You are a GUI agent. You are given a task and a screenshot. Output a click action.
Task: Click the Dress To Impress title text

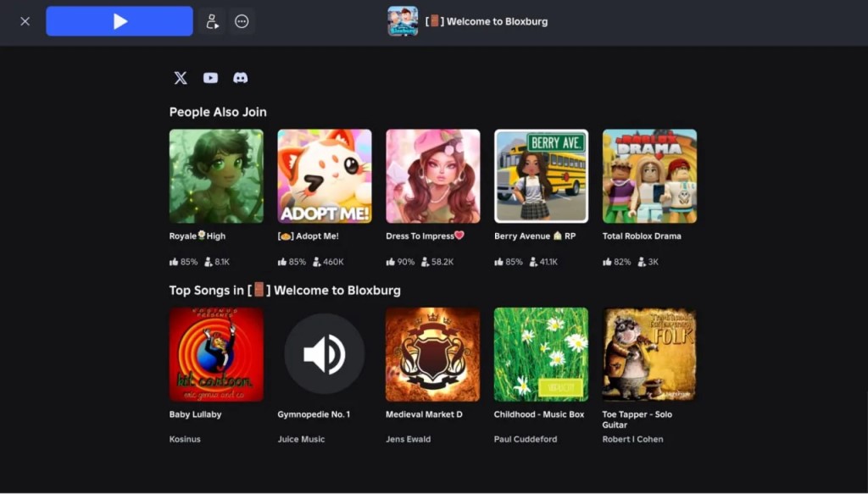coord(426,236)
